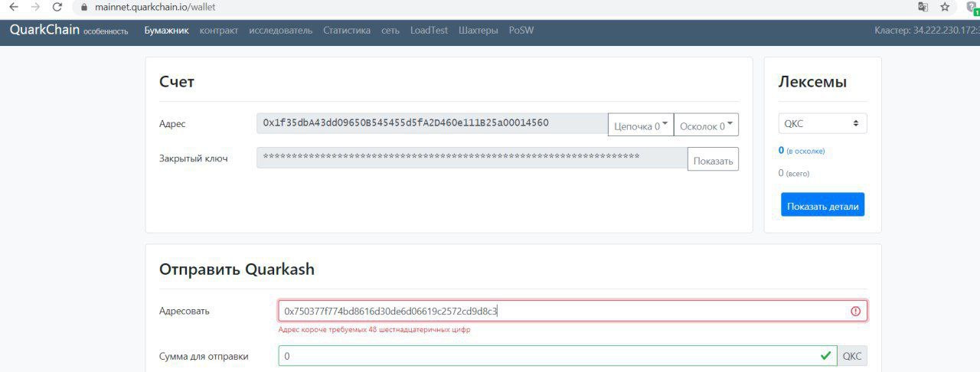
Task: Click the padlock site security icon
Action: click(x=85, y=7)
